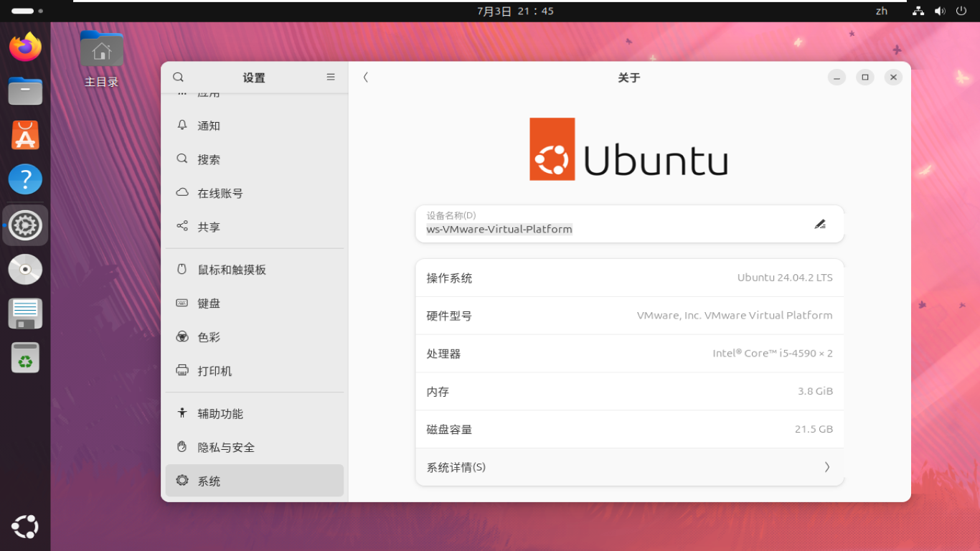Open the clock 7月3日 21:45 calendar
Screen dimensions: 980x551
tap(515, 11)
